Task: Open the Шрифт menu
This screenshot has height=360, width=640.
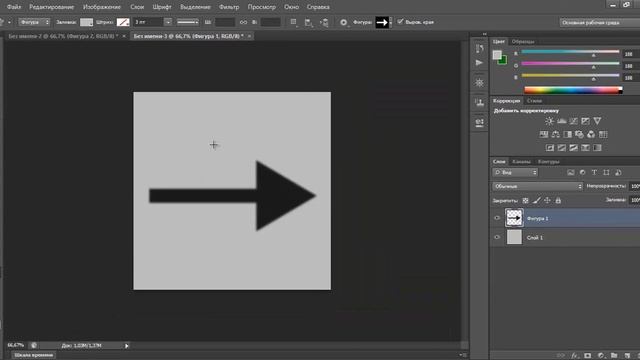Action: coord(162,7)
